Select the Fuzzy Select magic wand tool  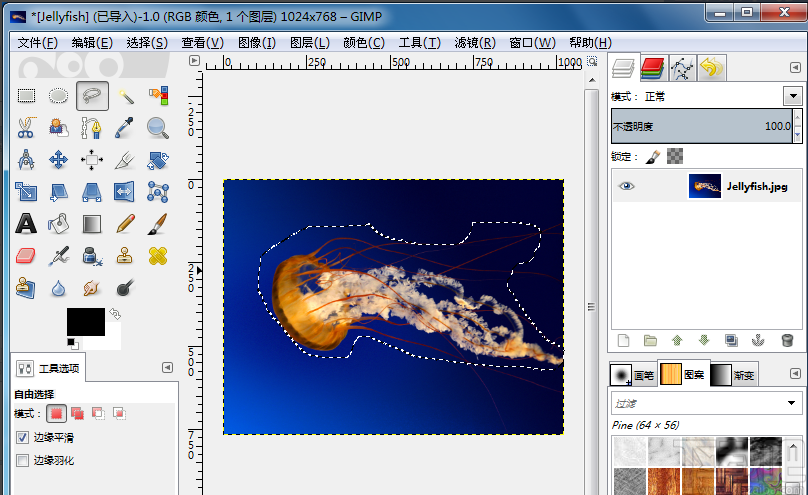click(125, 96)
